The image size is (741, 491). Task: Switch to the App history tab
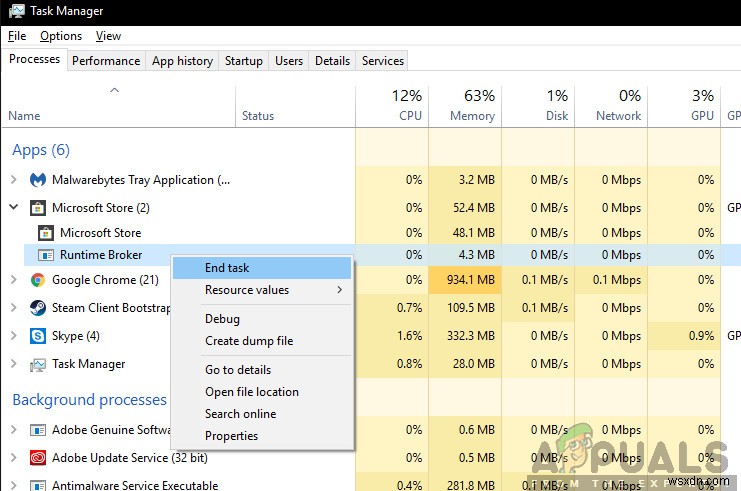[182, 61]
